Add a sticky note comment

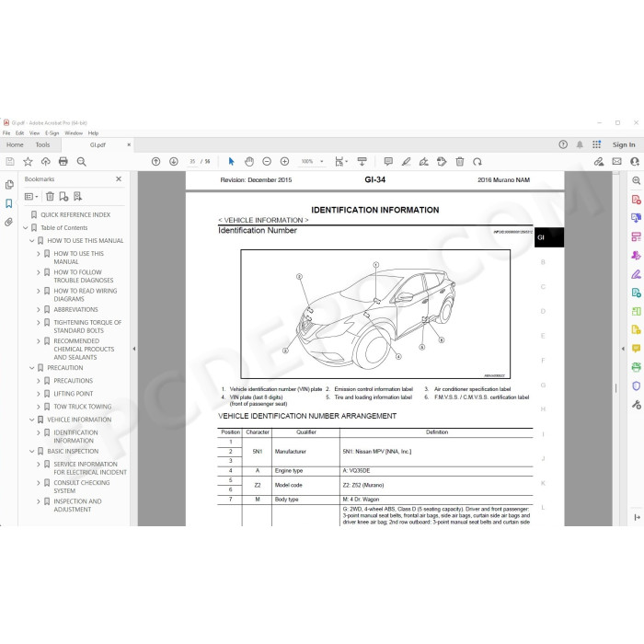[388, 161]
